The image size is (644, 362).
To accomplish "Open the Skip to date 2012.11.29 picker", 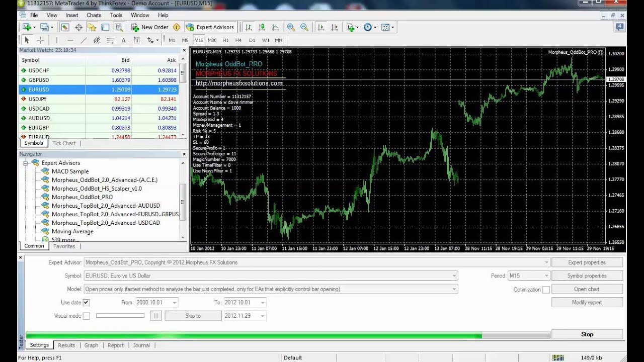I will (263, 316).
